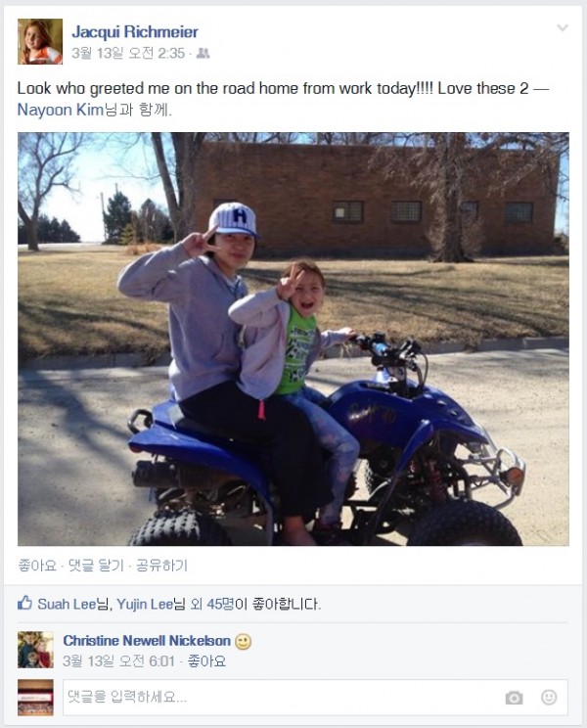Open tagged Nayoon Kim profile link

(x=60, y=110)
